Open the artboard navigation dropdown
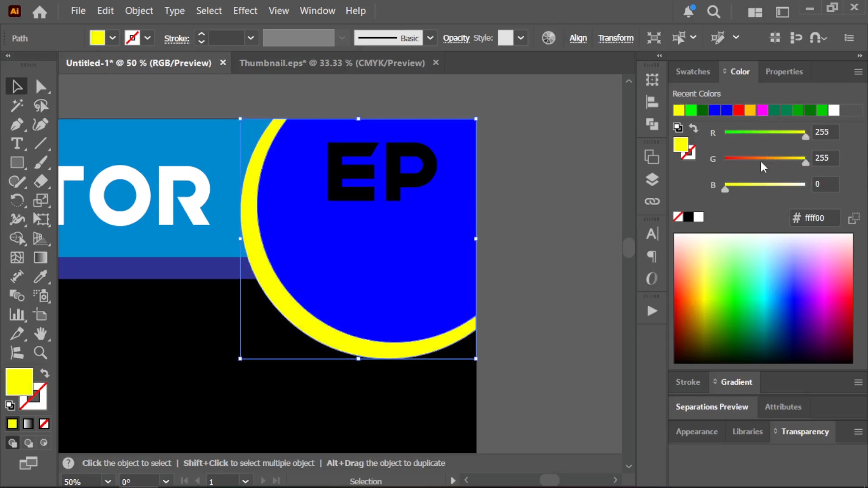 point(245,481)
